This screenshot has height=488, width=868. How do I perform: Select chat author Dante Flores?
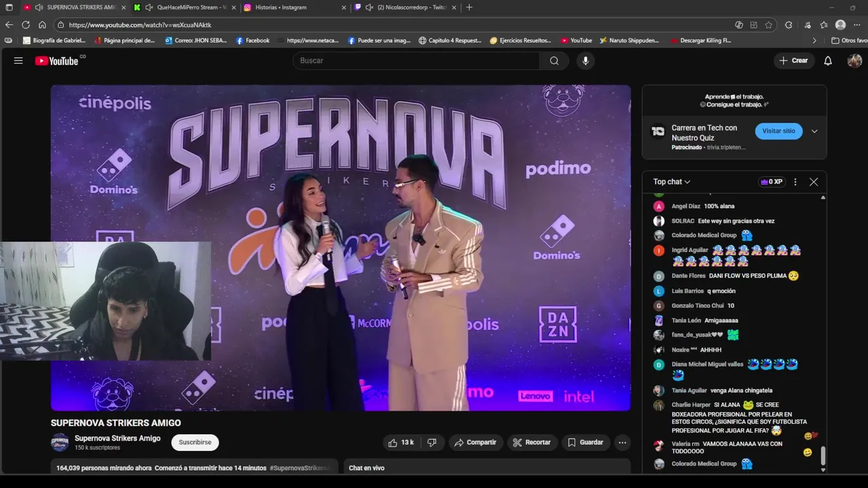pos(688,276)
